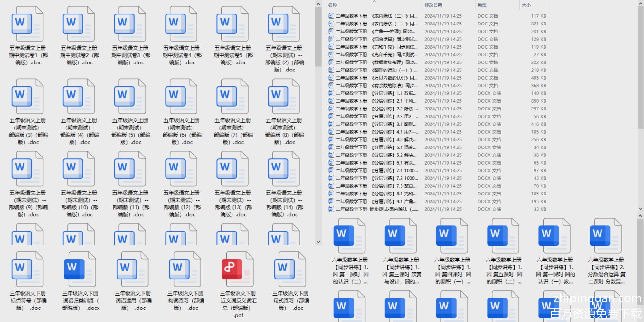
Task: Select the row 《混合运算》同步测试 in the list
Action: point(437,39)
